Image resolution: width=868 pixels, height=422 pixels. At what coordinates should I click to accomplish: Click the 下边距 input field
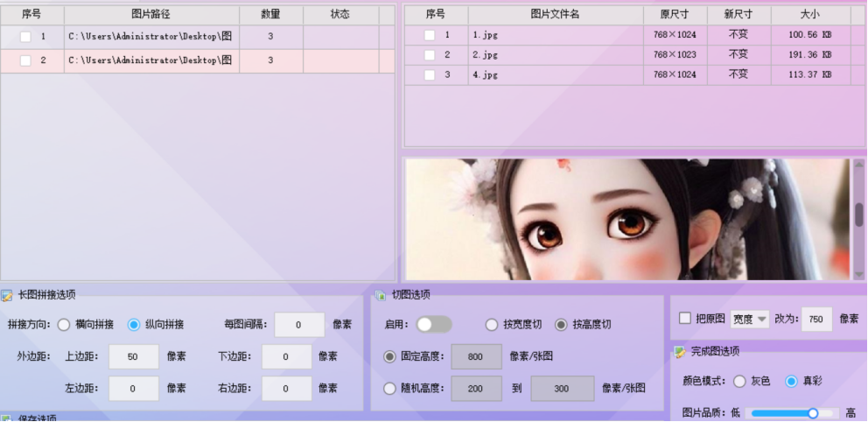click(287, 357)
